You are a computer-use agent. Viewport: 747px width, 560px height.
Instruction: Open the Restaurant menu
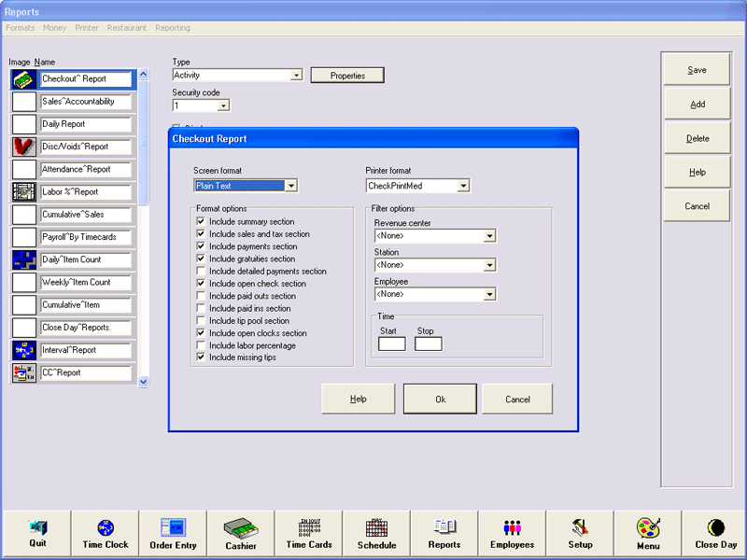coord(126,28)
